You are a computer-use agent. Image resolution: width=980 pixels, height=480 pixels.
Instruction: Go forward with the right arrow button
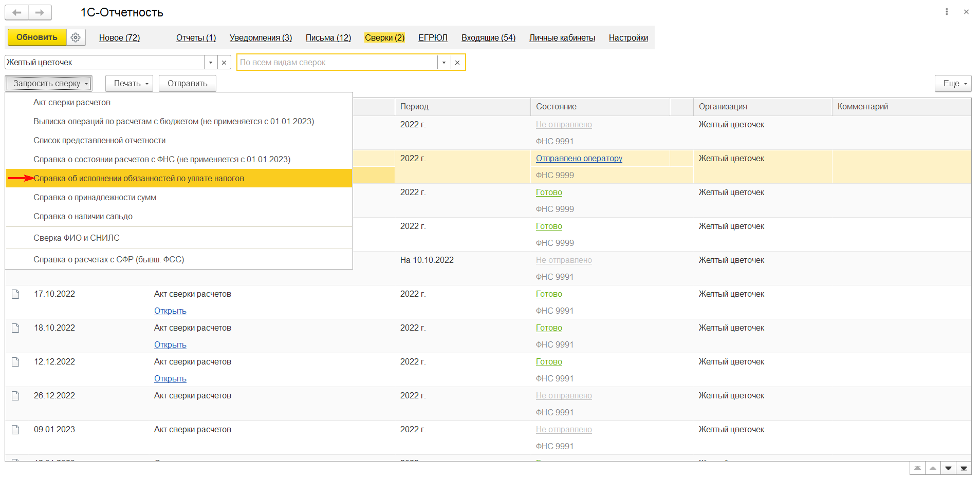click(x=40, y=12)
